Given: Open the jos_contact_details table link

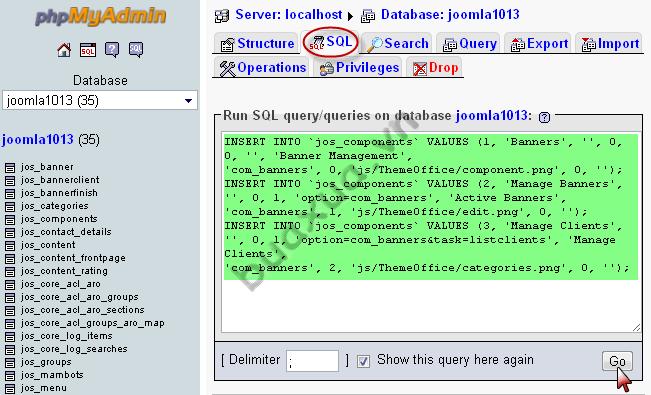Looking at the screenshot, I should [x=66, y=232].
